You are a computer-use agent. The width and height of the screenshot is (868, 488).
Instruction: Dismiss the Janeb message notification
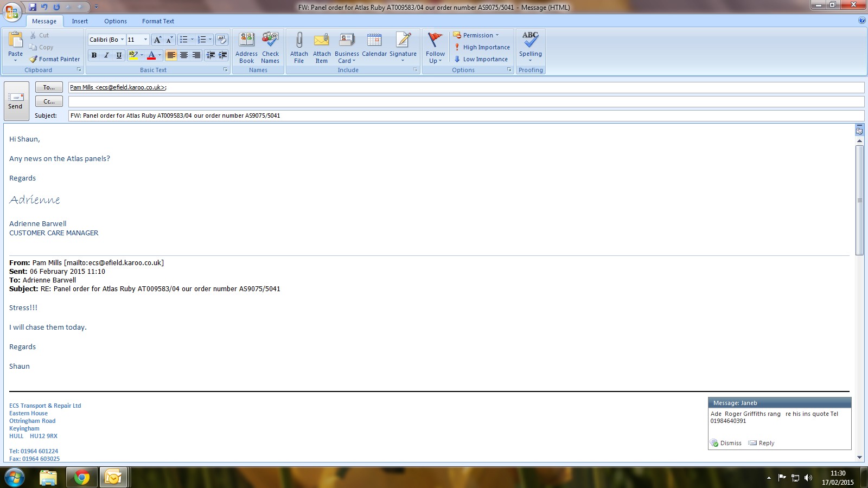click(726, 443)
